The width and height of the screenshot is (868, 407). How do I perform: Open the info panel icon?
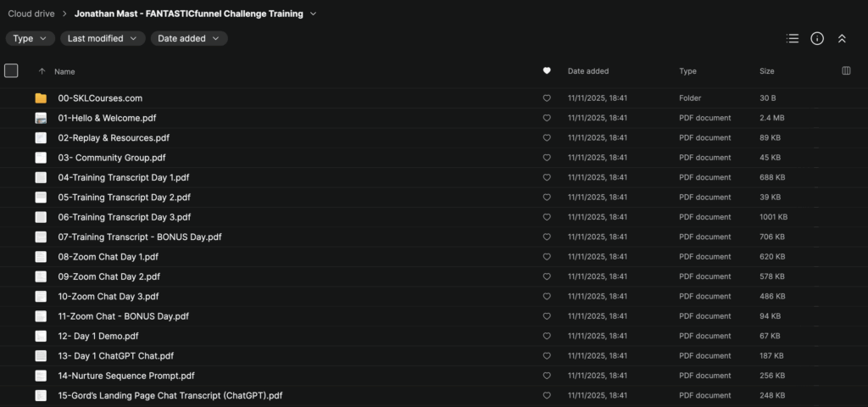(817, 38)
